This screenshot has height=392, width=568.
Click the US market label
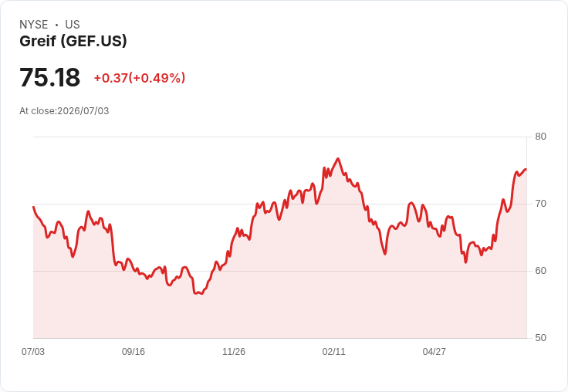(73, 25)
